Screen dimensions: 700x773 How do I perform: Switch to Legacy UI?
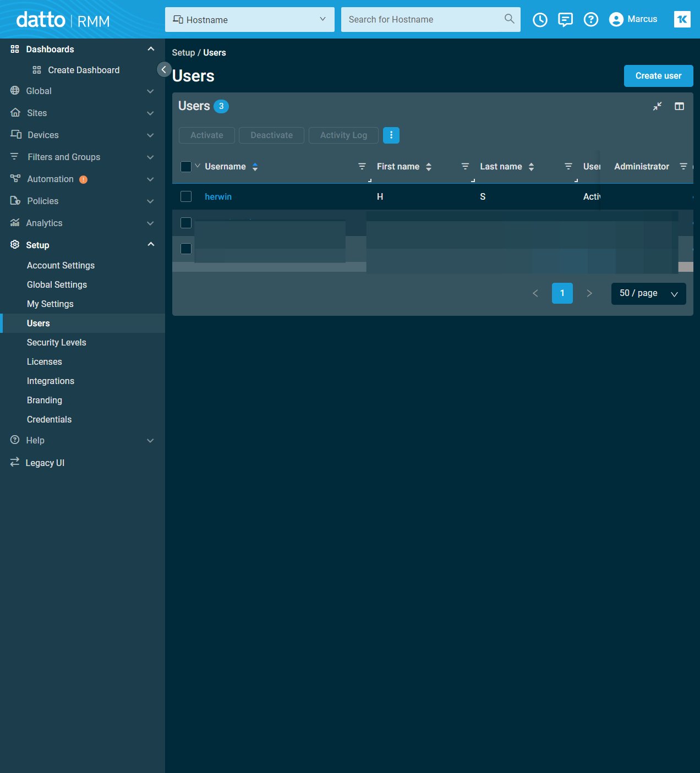45,463
